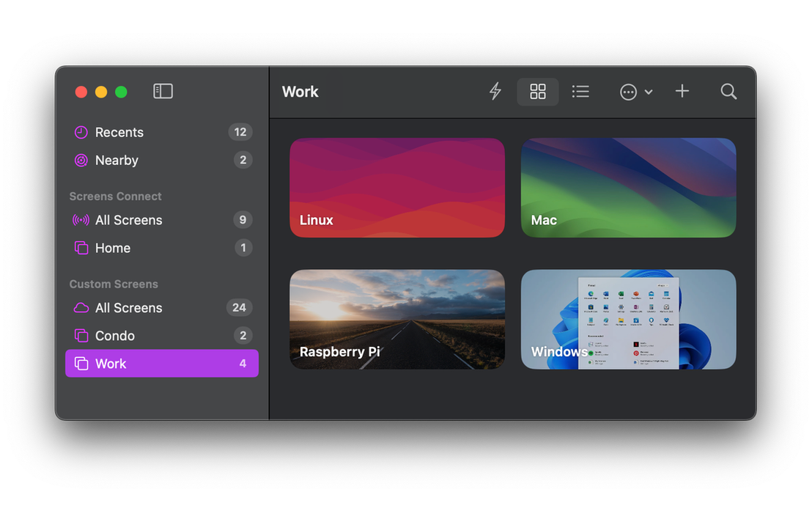Click the lightning bolt quick connect icon

495,92
